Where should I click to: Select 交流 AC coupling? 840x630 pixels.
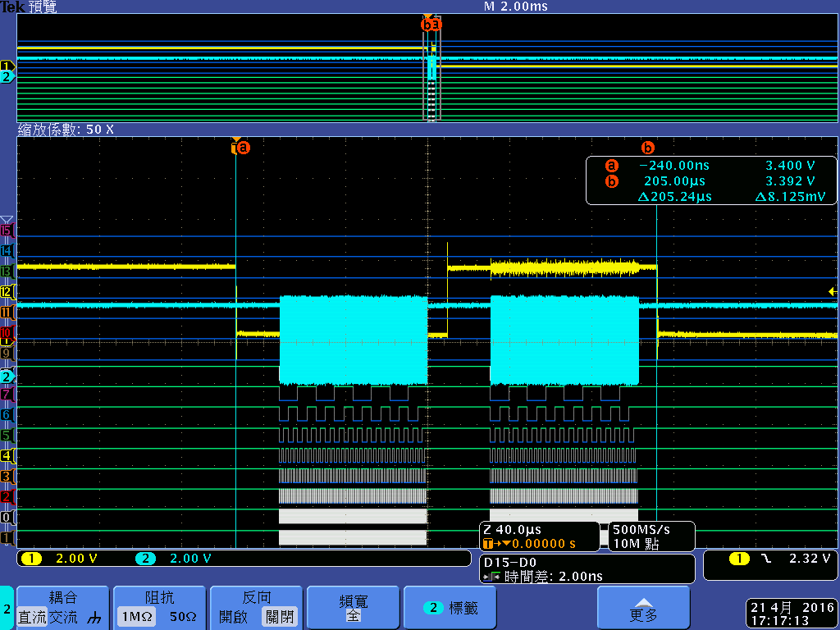click(x=62, y=617)
